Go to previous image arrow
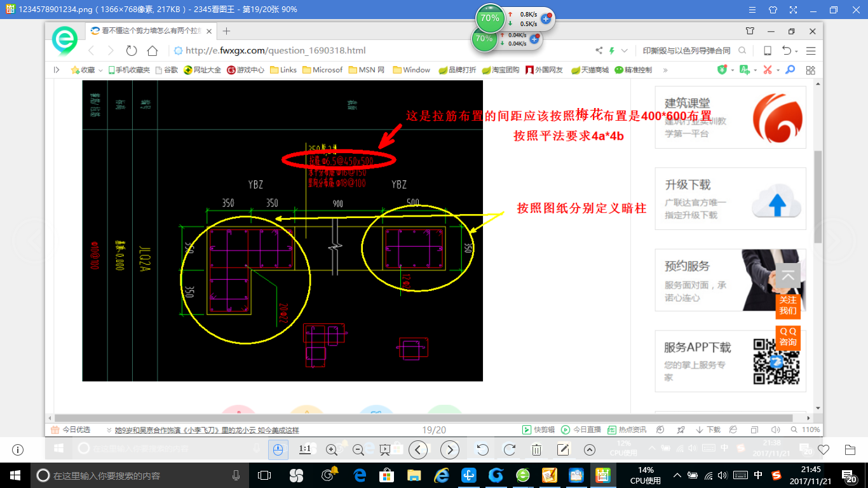Screen dimensions: 868x488 tap(417, 450)
